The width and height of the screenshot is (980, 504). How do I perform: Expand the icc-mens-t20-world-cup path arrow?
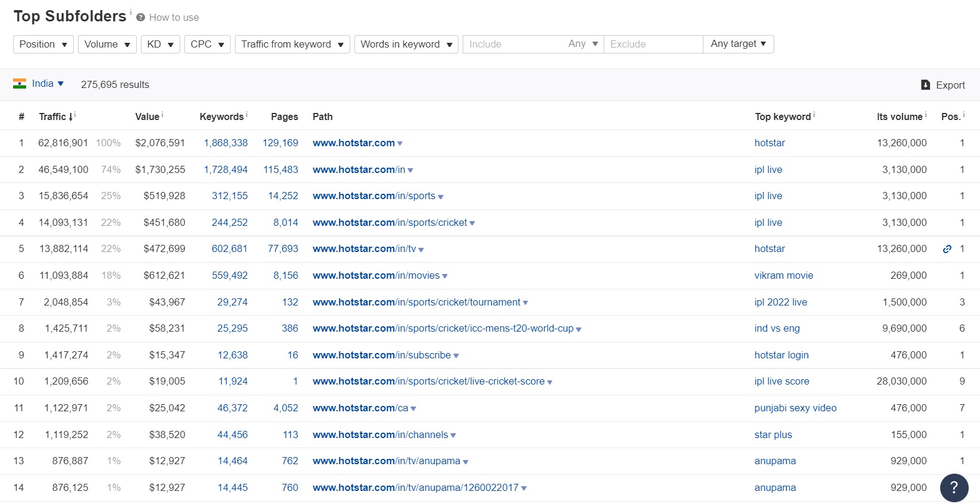click(579, 329)
